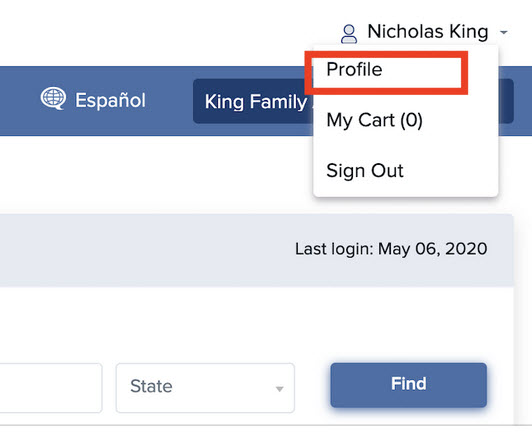Viewport: 532px width, 435px height.
Task: Click the King Family button
Action: pyautogui.click(x=253, y=101)
